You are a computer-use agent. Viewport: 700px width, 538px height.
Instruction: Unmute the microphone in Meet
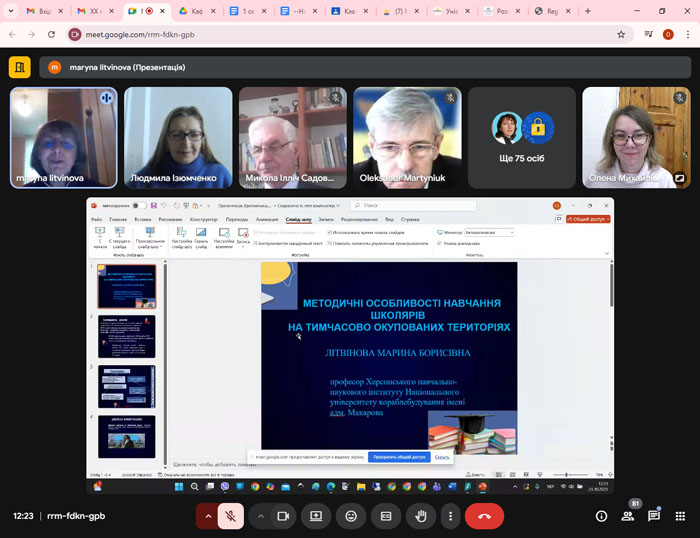(x=230, y=516)
